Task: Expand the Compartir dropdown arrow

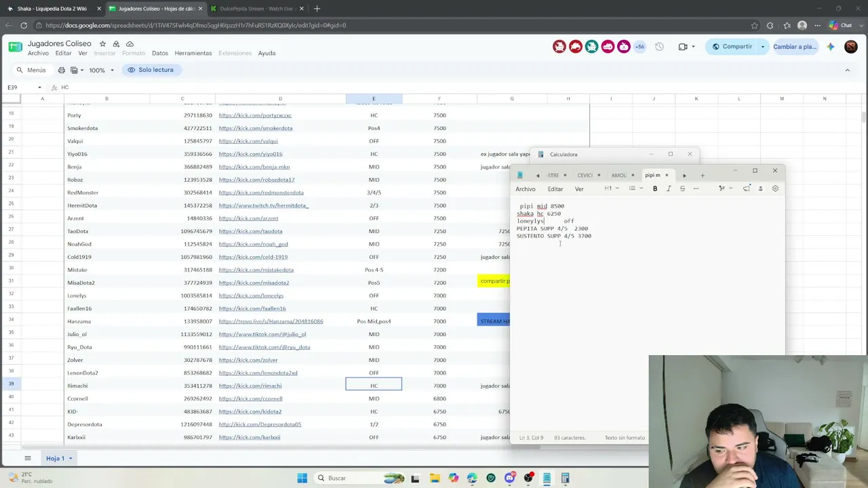Action: coord(762,47)
